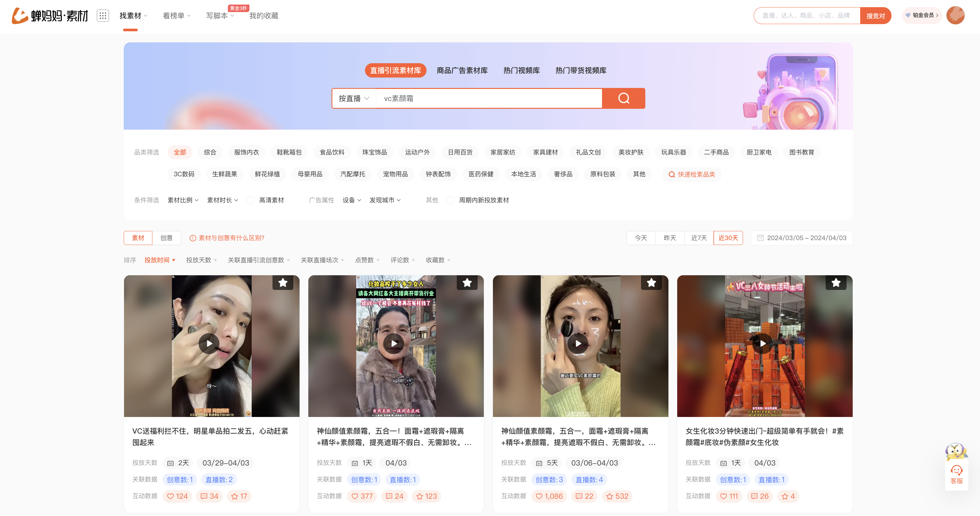Open the 投放天数 sort dropdown
The width and height of the screenshot is (980, 516).
(201, 260)
